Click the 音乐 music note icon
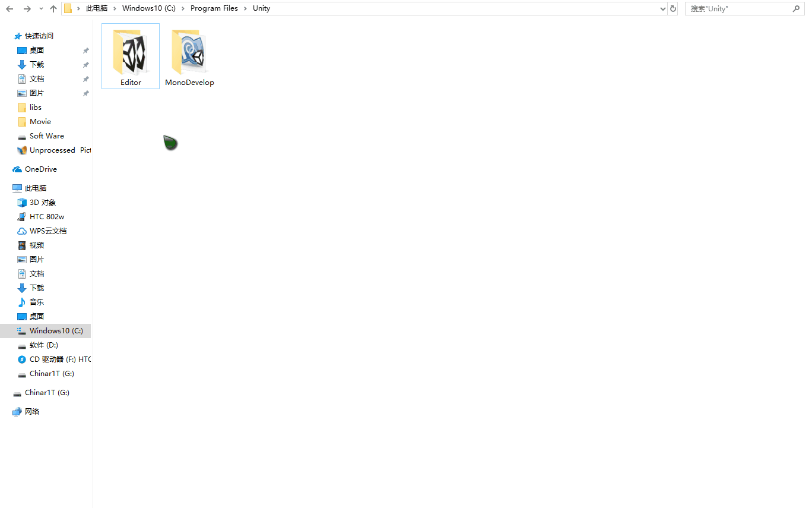This screenshot has width=812, height=508. click(x=22, y=302)
